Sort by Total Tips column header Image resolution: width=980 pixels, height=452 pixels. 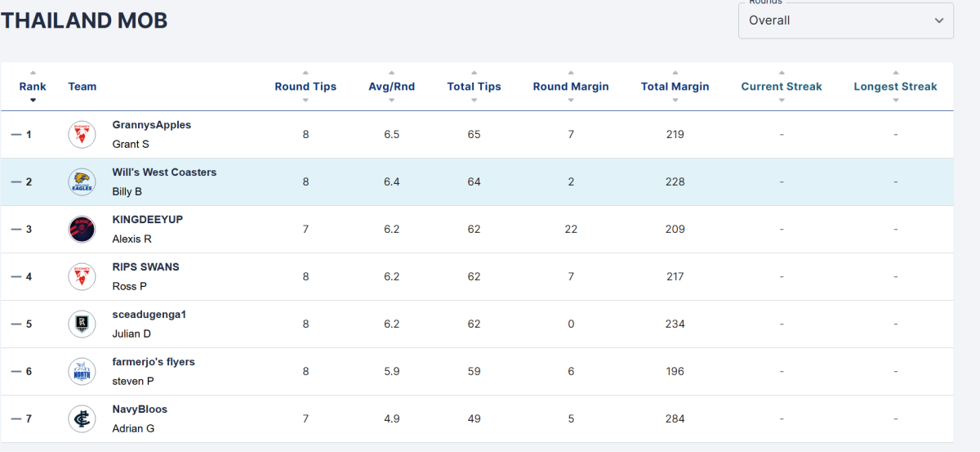[474, 87]
